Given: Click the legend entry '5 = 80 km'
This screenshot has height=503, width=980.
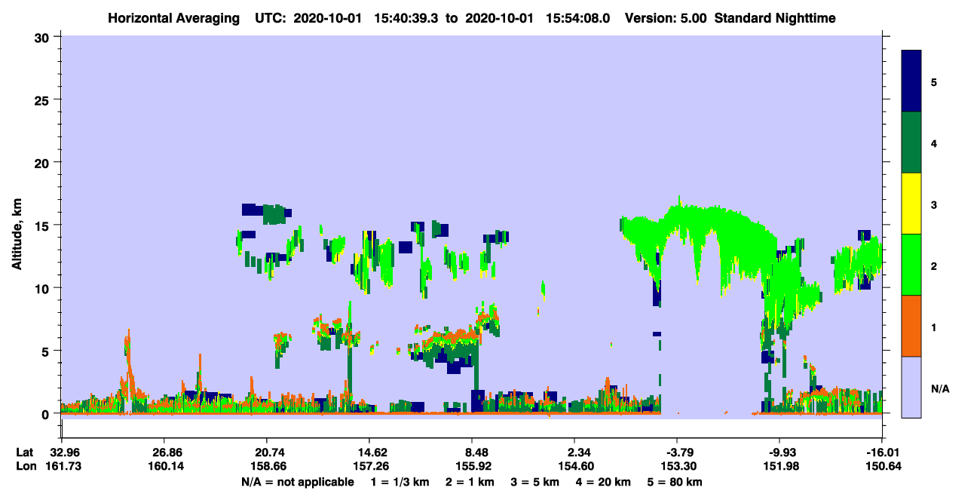Looking at the screenshot, I should (675, 482).
